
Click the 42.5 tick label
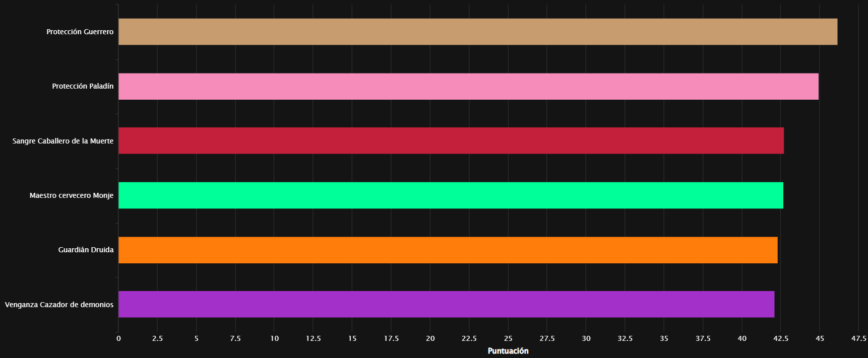tap(781, 338)
